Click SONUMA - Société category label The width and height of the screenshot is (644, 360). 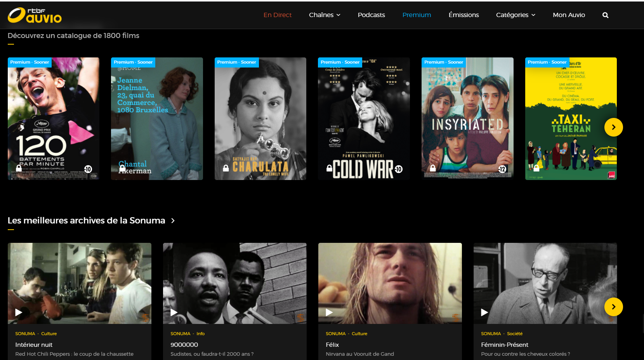(x=502, y=334)
